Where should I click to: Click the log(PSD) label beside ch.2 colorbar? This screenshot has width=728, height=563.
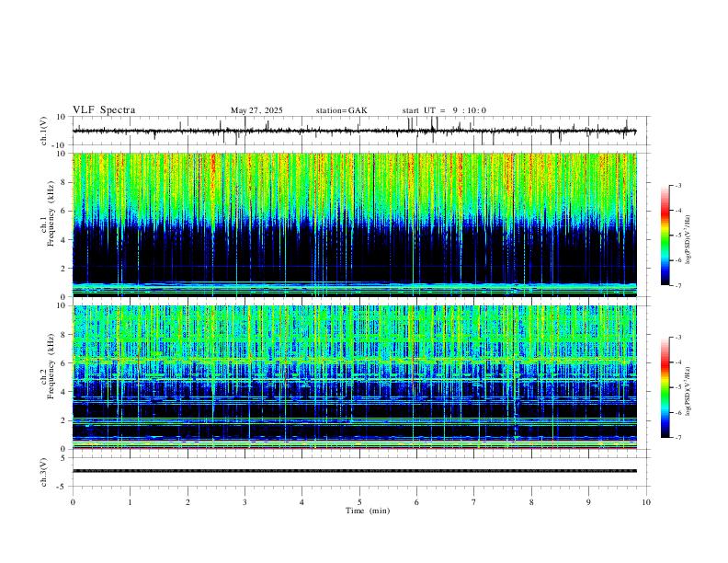point(688,392)
